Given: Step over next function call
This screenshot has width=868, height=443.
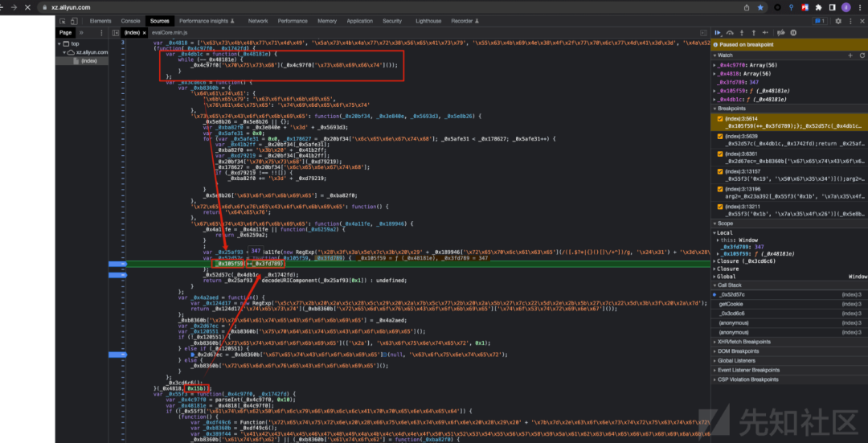Looking at the screenshot, I should tap(730, 33).
